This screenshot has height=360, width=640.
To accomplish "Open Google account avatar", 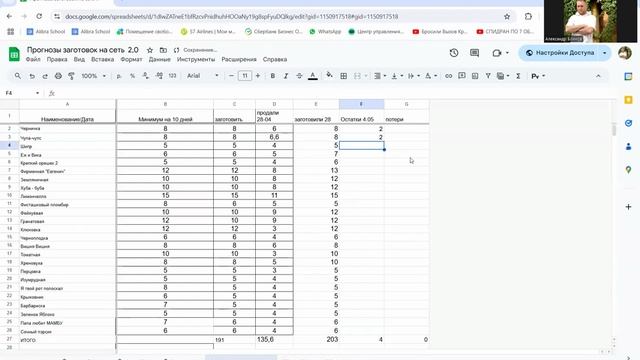I will pos(624,53).
